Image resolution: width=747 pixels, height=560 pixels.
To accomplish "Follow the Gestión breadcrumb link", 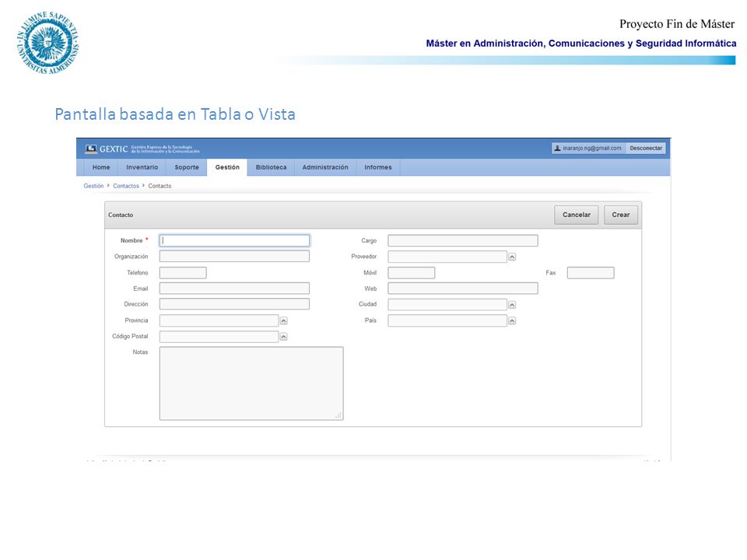I will pyautogui.click(x=93, y=186).
